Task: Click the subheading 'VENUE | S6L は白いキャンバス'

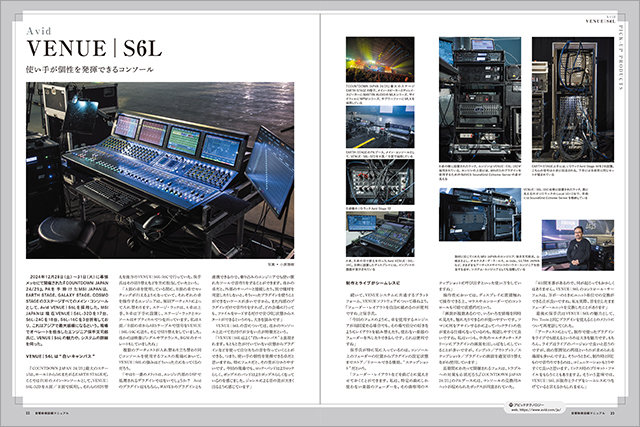Action: (x=60, y=356)
